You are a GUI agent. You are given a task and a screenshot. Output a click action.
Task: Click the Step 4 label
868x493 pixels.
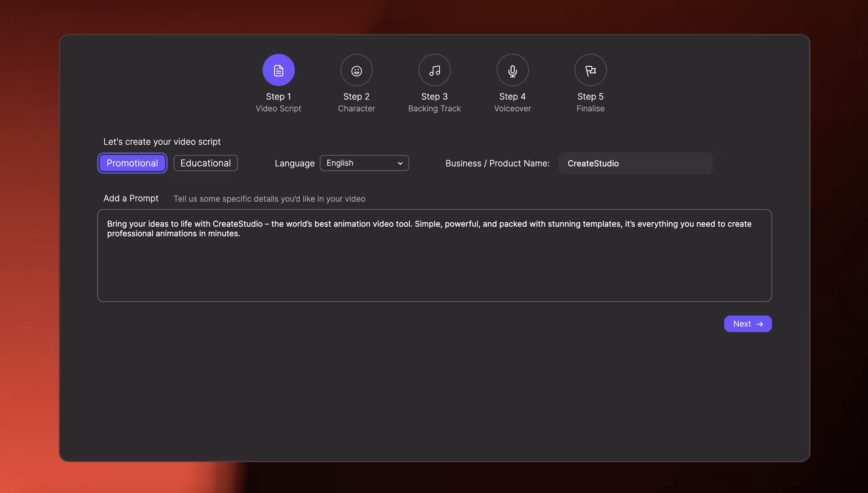pyautogui.click(x=512, y=96)
